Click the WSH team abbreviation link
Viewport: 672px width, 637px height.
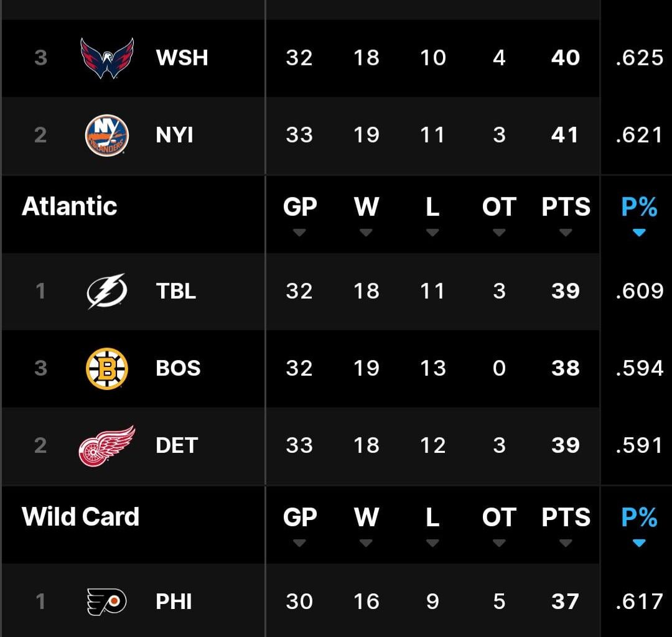[x=182, y=58]
